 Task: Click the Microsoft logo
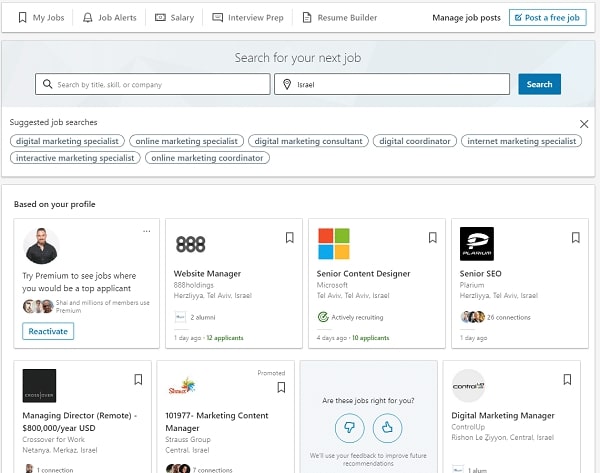tap(334, 244)
